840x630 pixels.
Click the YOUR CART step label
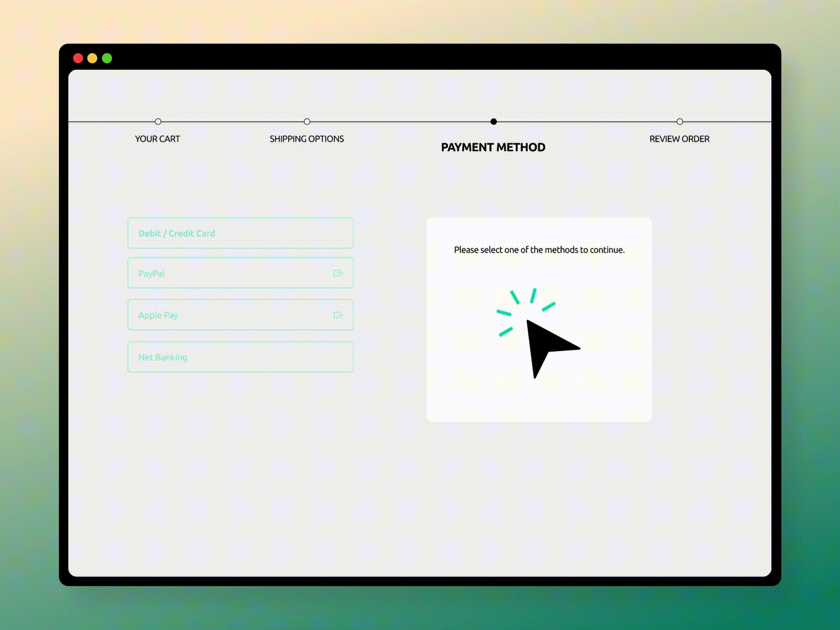[x=157, y=139]
